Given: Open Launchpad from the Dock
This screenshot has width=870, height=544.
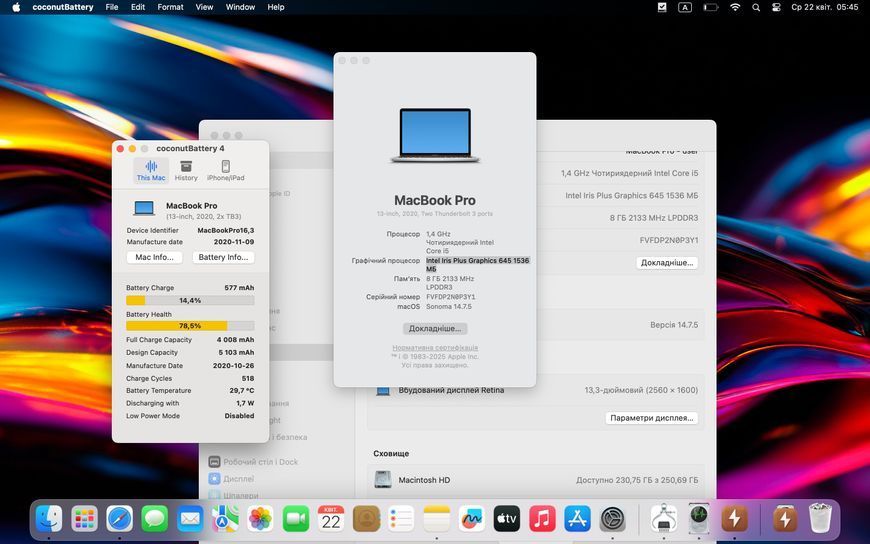Looking at the screenshot, I should (84, 520).
